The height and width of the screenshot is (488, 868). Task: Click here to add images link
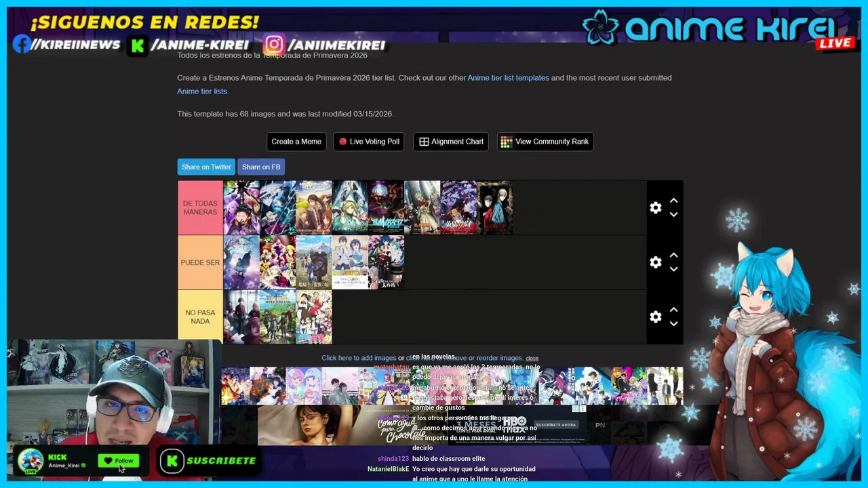(x=359, y=358)
